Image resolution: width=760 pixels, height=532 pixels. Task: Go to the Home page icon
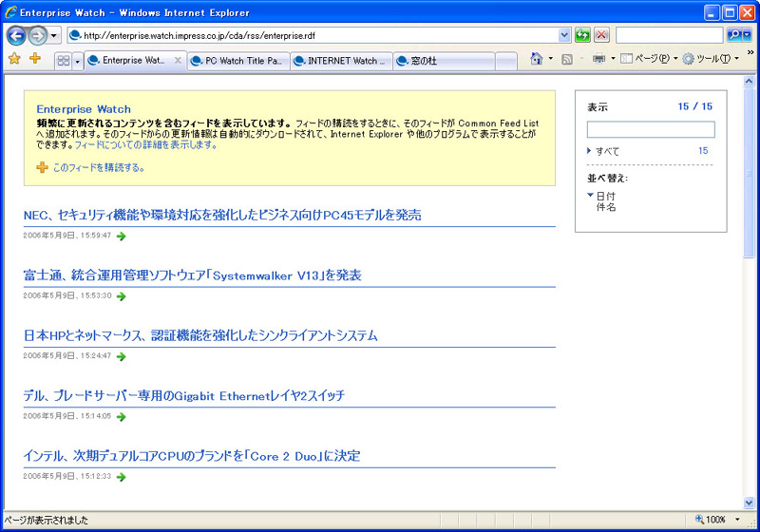pos(536,59)
